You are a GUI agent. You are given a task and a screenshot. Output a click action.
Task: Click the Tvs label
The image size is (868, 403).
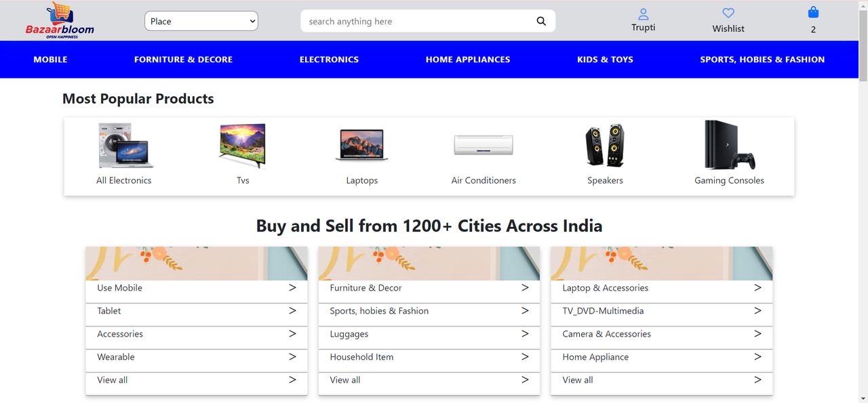point(243,180)
